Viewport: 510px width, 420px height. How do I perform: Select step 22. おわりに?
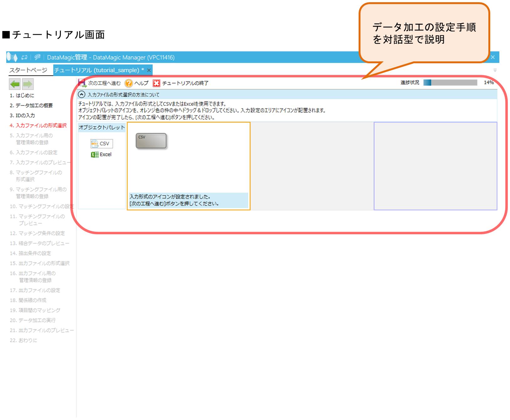tap(23, 340)
